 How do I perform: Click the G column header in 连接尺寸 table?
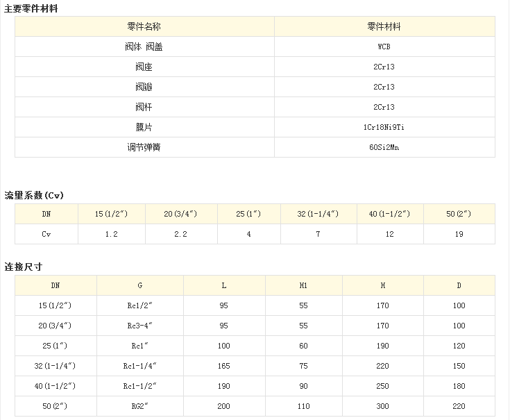tap(140, 285)
